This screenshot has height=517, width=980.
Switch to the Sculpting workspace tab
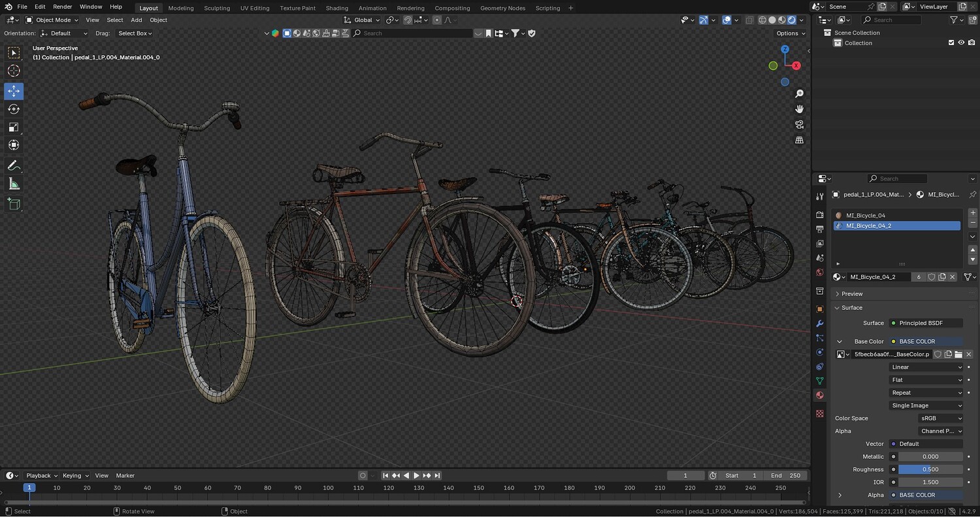tap(217, 8)
